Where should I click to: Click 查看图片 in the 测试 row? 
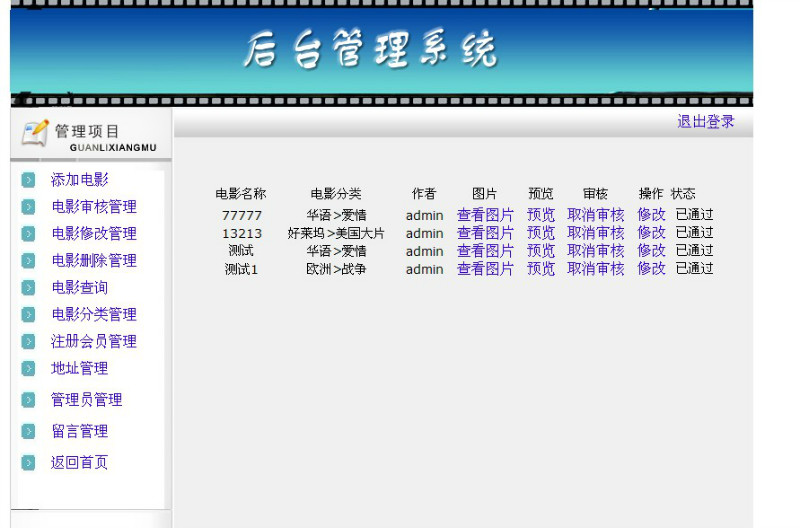[485, 250]
